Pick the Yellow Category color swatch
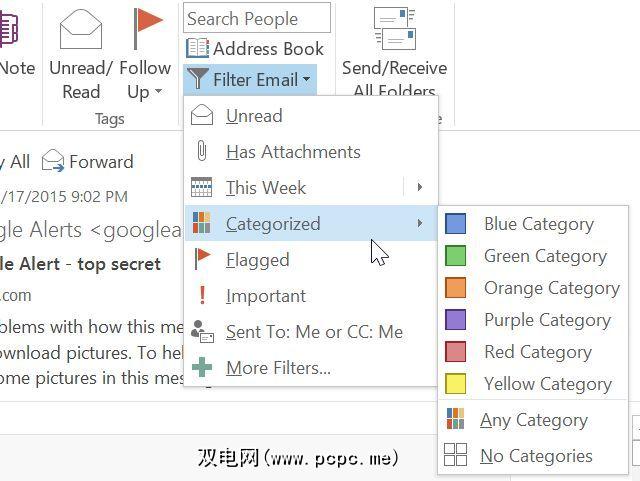Screen dimensions: 640x481 coord(455,384)
